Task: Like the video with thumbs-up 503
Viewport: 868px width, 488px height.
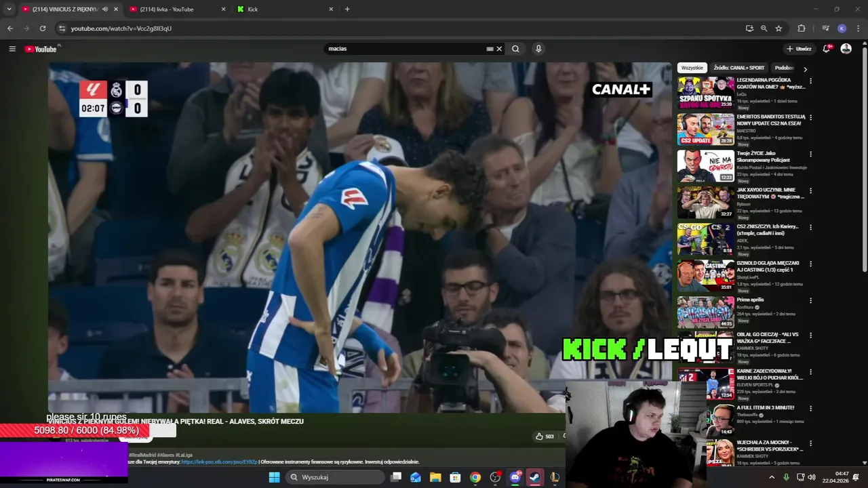Action: point(545,436)
